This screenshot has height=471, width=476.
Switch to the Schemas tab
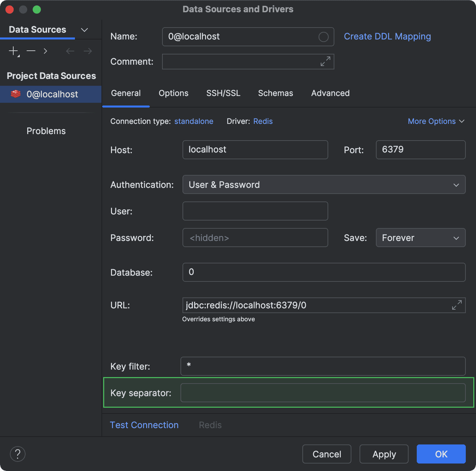[275, 93]
